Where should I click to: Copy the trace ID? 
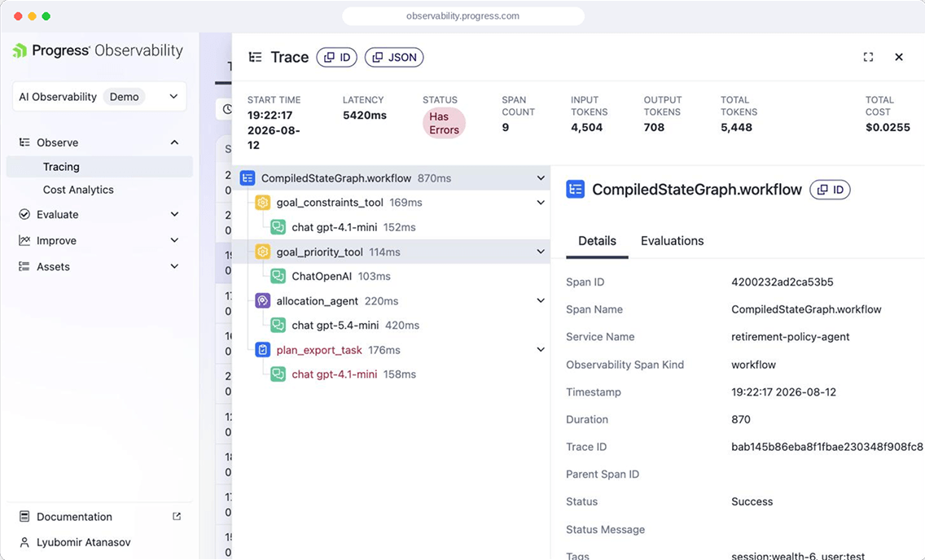point(337,57)
